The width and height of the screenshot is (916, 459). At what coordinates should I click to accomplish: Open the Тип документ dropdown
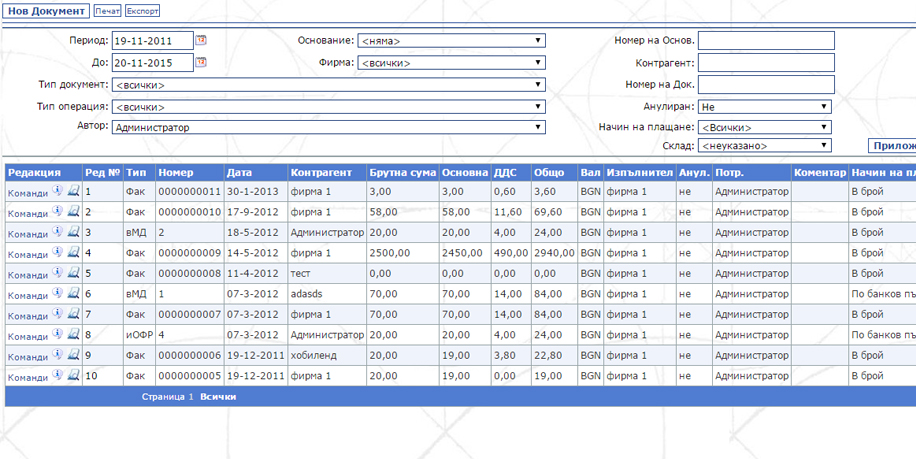[x=328, y=85]
